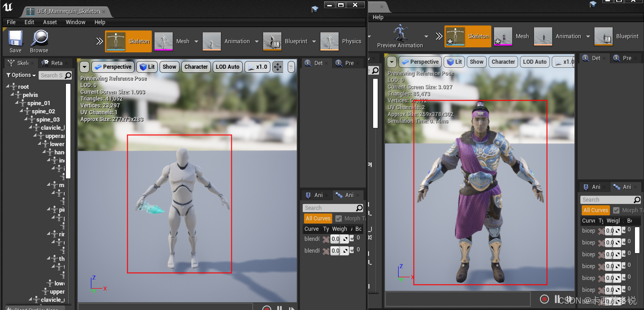Viewport: 644px width, 310px height.
Task: Click the X icon in the blendC curve row
Action: point(325,239)
